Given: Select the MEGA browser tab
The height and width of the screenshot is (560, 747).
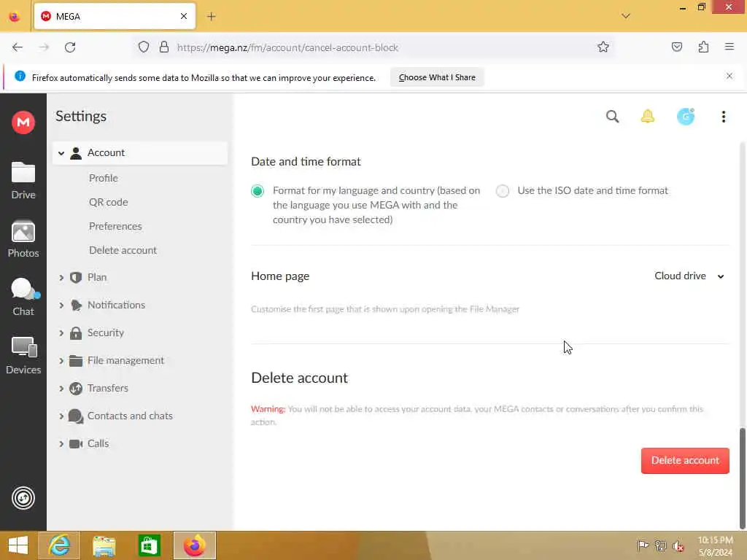Looking at the screenshot, I should (x=115, y=17).
